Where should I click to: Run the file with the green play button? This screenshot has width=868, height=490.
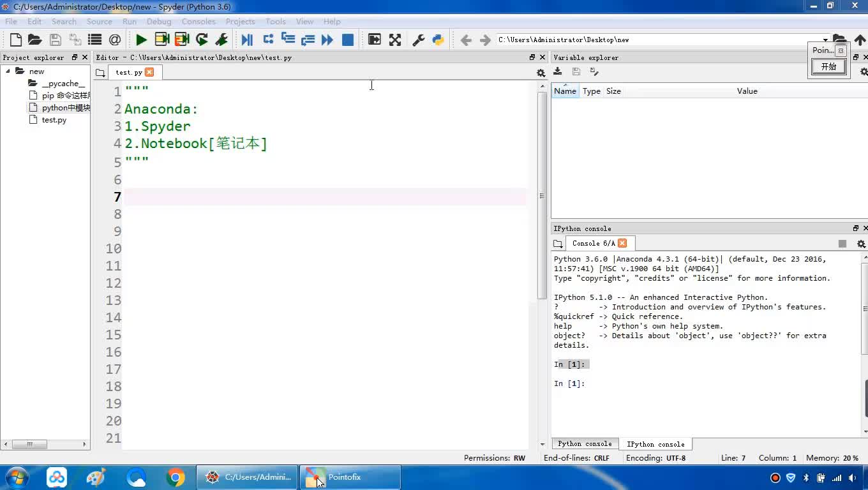click(x=141, y=40)
